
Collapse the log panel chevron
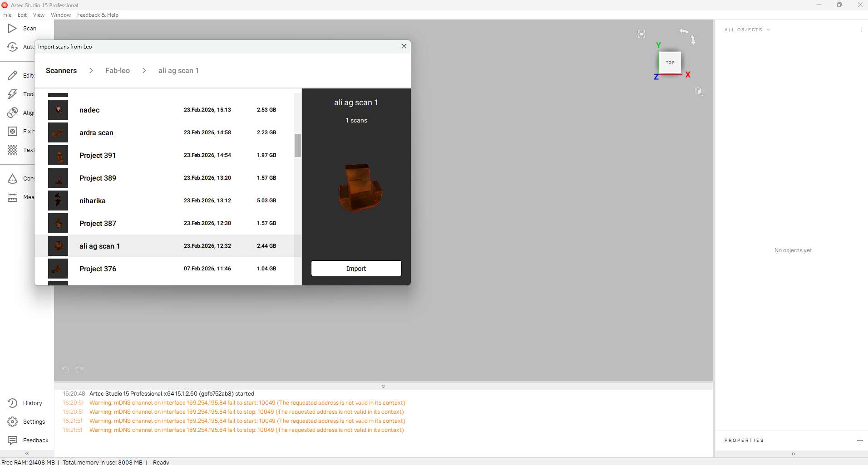click(x=383, y=386)
